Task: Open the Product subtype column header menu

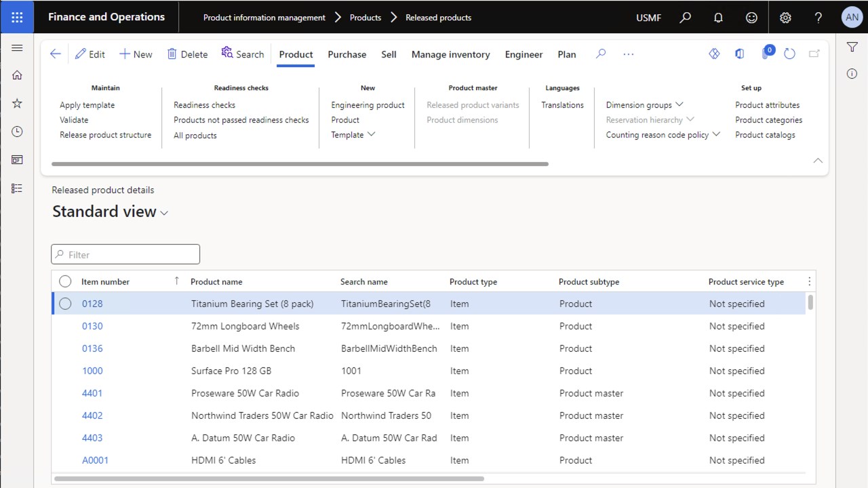Action: click(589, 281)
